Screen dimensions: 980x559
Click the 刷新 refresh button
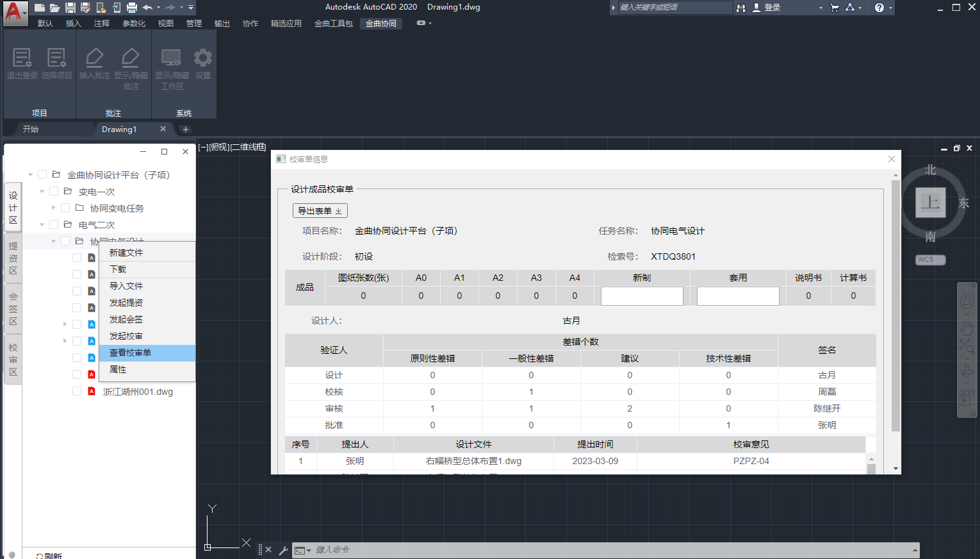pos(50,556)
